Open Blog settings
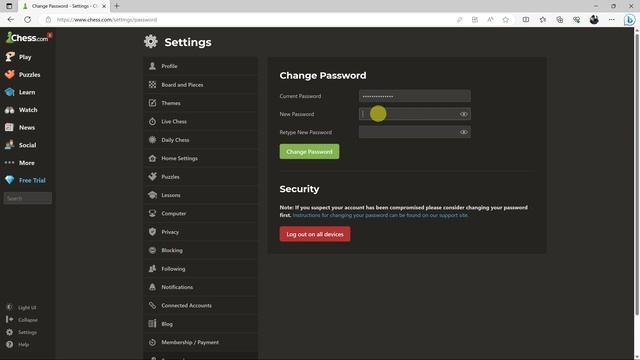The image size is (640, 360). point(200,324)
